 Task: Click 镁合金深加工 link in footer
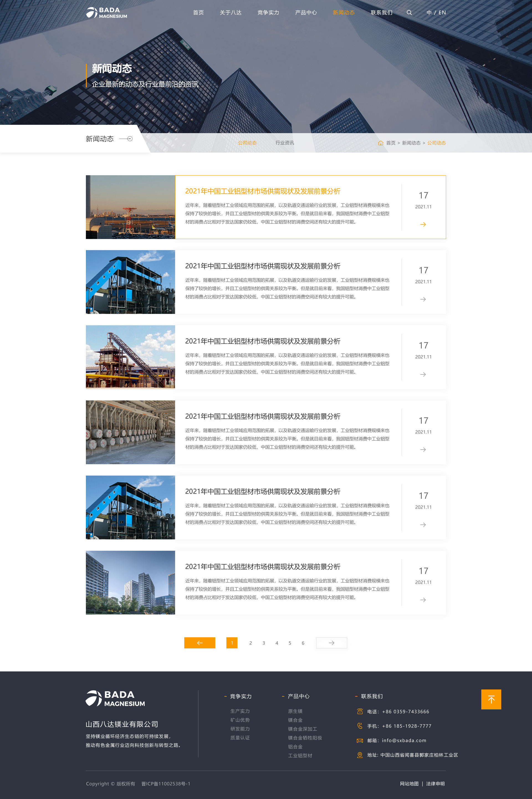coord(302,729)
